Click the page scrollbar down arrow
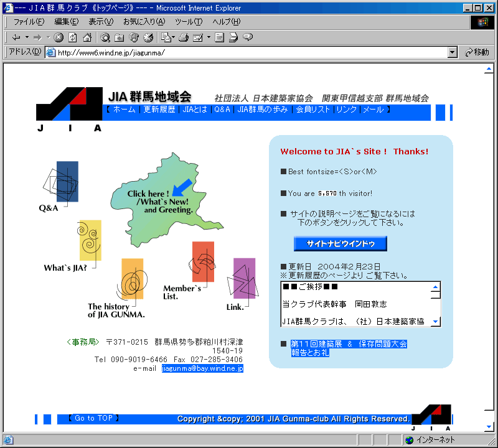The width and height of the screenshot is (498, 448). 489,427
